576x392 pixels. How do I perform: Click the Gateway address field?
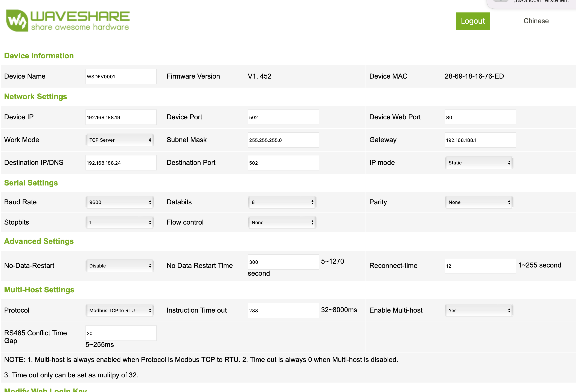480,140
